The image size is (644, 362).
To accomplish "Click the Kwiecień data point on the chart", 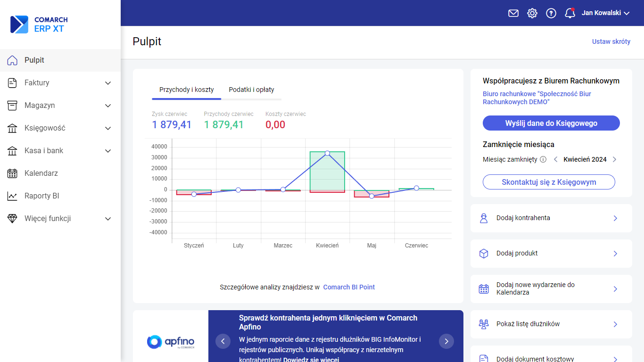I will coord(327,153).
